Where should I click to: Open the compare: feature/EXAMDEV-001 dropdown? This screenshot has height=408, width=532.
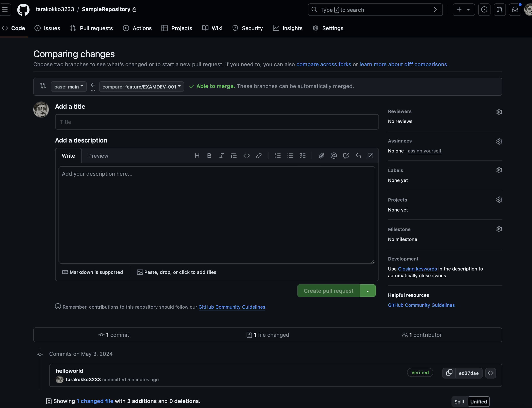tap(141, 86)
